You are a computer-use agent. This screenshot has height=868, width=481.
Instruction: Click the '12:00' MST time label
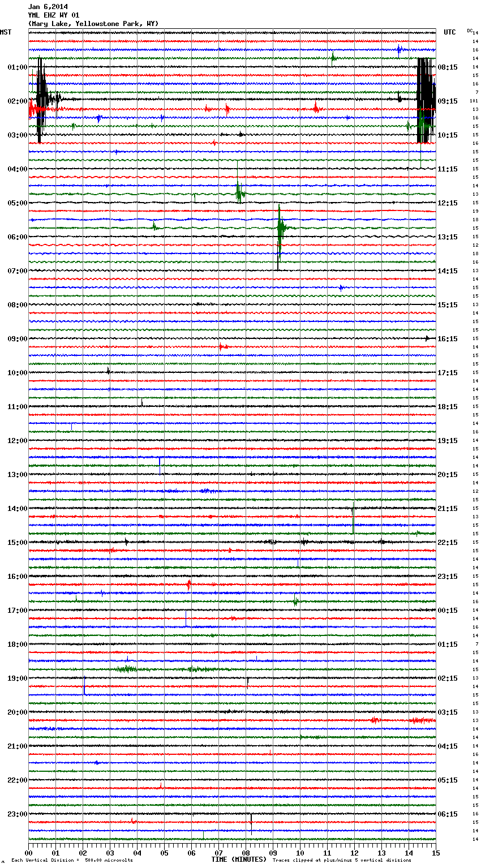17,441
